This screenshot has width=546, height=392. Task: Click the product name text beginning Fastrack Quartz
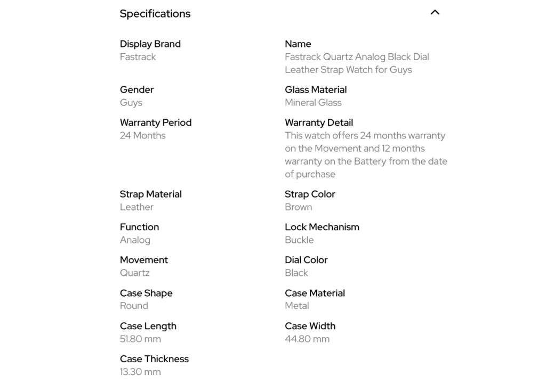click(356, 63)
